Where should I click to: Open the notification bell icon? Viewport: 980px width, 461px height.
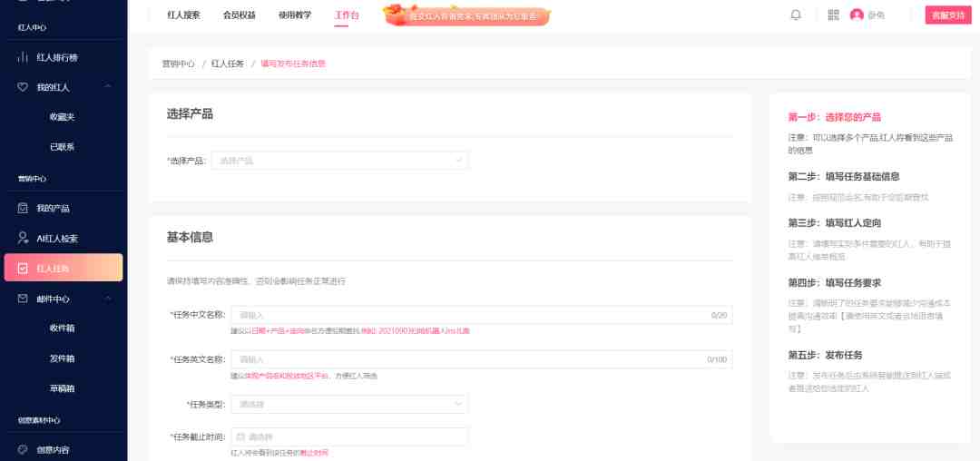click(x=796, y=15)
